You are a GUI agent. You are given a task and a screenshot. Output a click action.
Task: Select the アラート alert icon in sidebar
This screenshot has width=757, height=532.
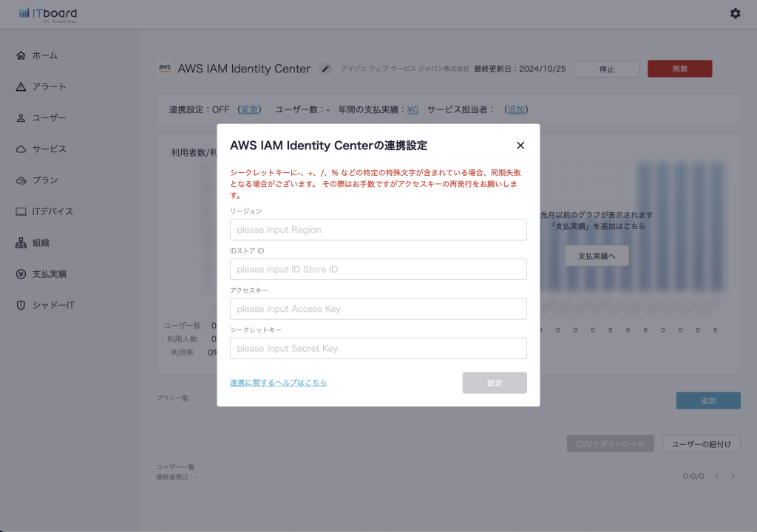21,87
